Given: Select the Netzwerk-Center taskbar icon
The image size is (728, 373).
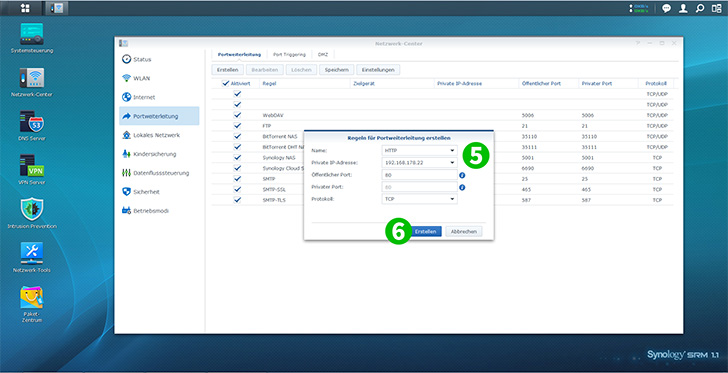Looking at the screenshot, I should (x=58, y=8).
